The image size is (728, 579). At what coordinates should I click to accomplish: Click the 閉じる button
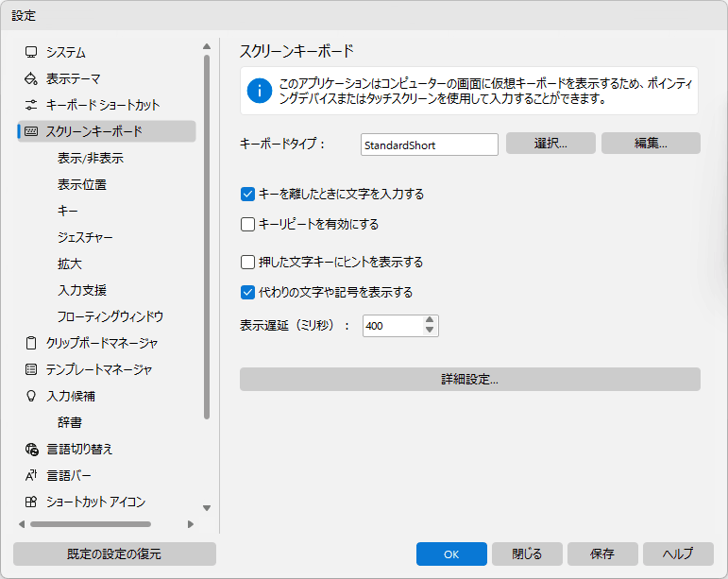point(527,553)
